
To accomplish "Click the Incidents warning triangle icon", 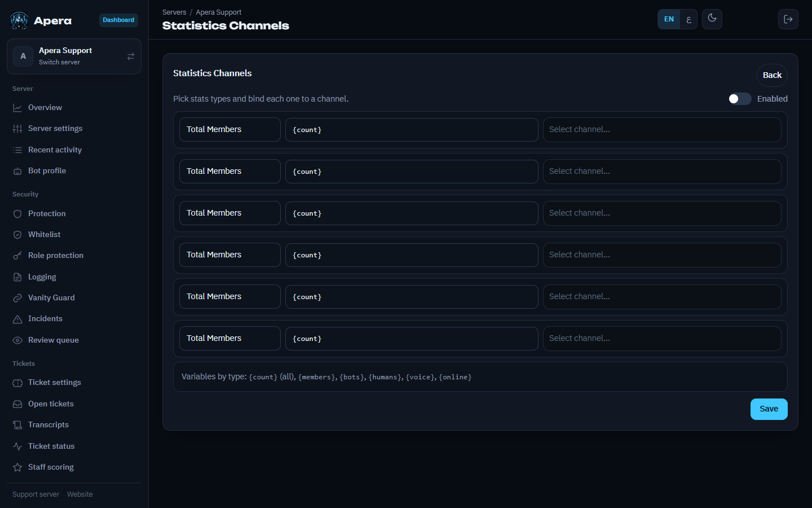I will (x=17, y=319).
